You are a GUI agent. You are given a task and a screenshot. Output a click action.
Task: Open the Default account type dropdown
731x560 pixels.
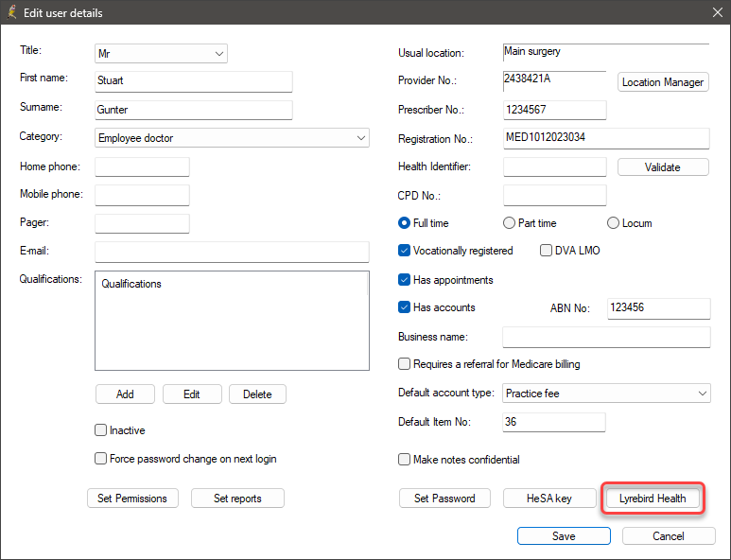click(x=606, y=394)
